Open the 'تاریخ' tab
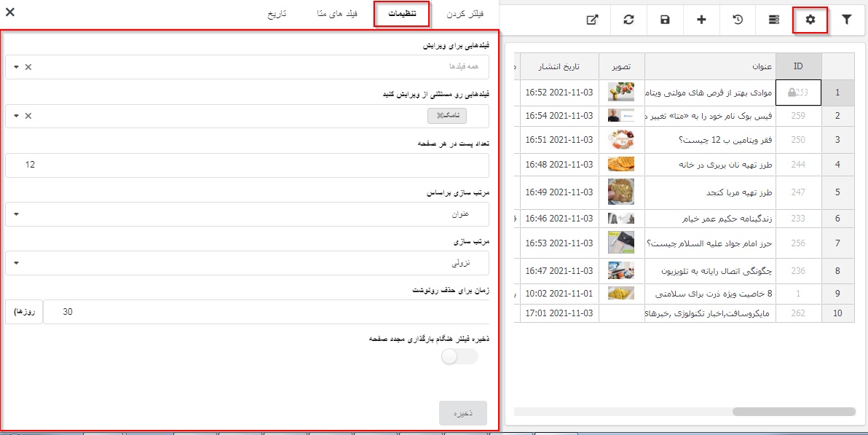The height and width of the screenshot is (435, 868). [275, 15]
